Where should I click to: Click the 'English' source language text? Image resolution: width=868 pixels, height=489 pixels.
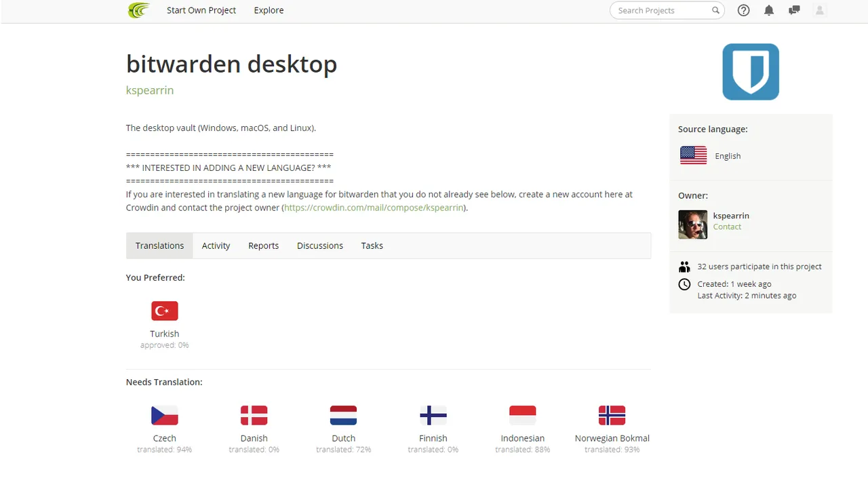pos(728,156)
